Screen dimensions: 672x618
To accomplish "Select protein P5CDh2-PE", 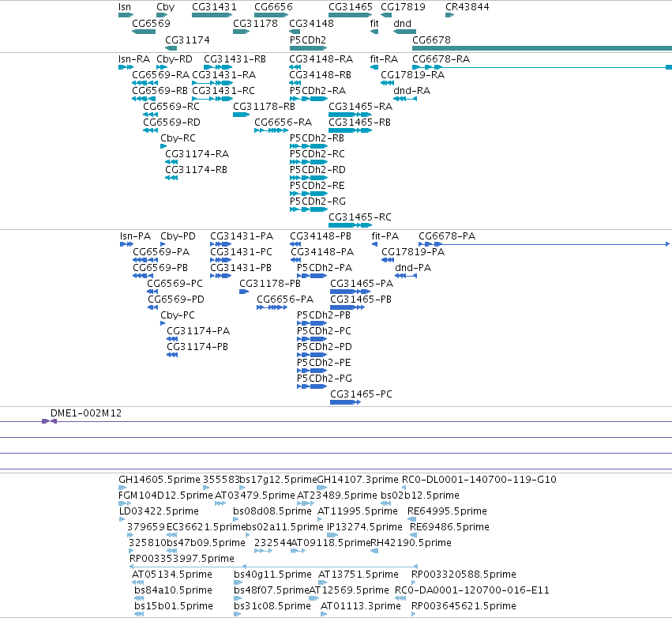I will click(x=312, y=371).
